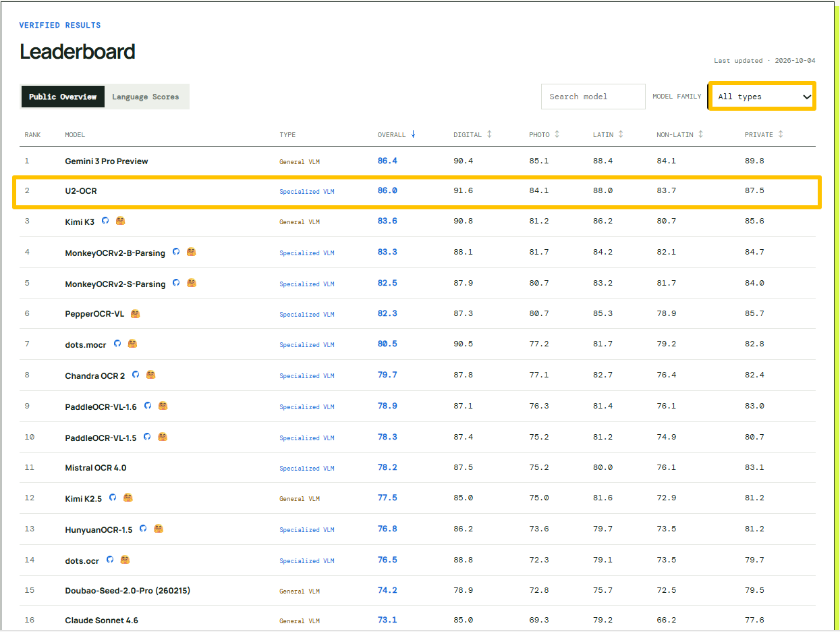
Task: Click Specialized VLM type in the U2-OCR row
Action: point(307,192)
